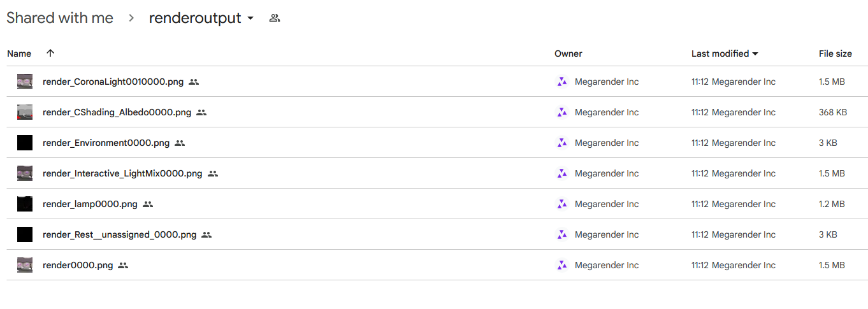Click Megarender Inc owner logo in first row

click(561, 82)
